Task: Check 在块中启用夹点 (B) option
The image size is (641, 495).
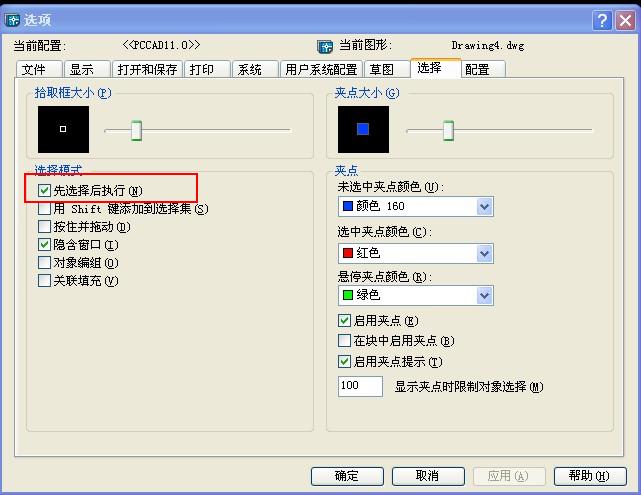Action: pos(344,340)
